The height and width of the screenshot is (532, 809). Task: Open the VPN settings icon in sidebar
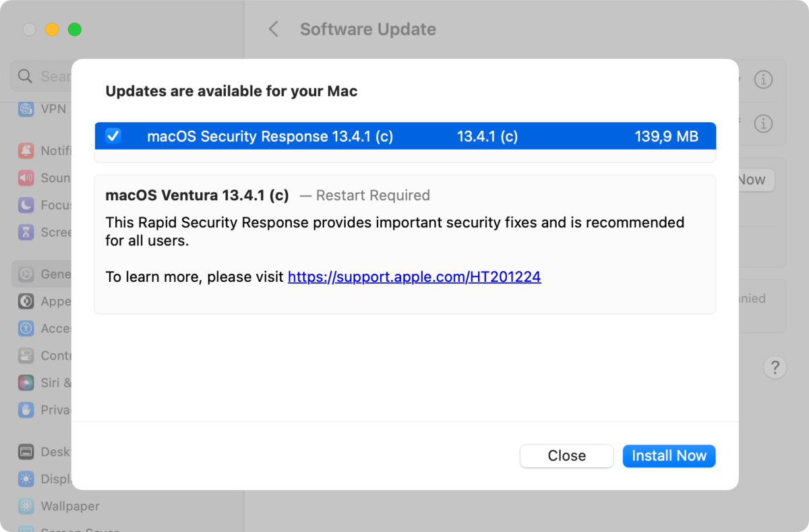[26, 109]
